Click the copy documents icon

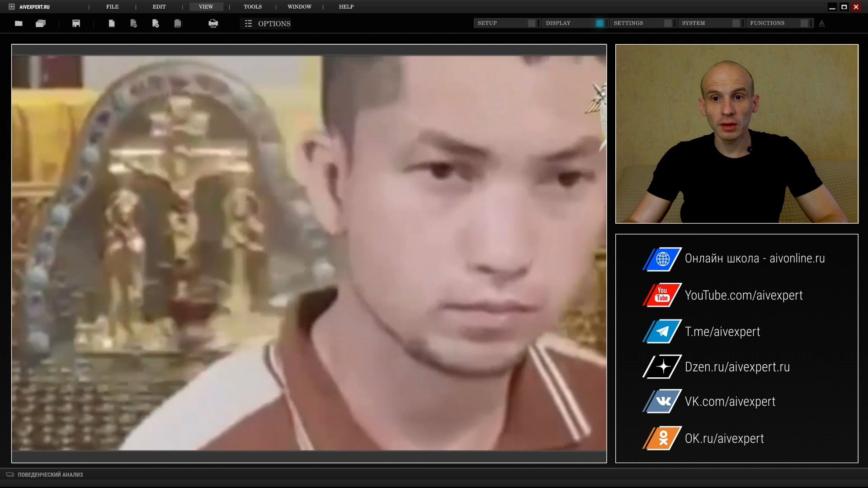[178, 23]
